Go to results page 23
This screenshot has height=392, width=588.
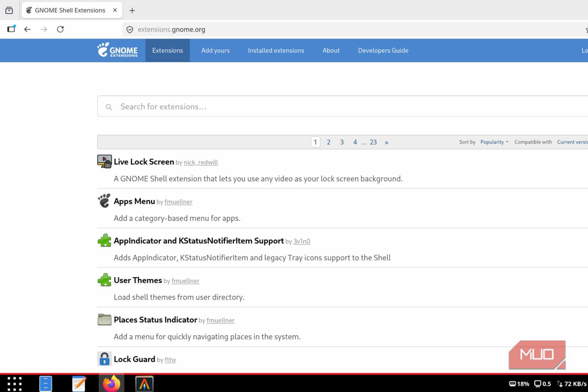point(373,142)
